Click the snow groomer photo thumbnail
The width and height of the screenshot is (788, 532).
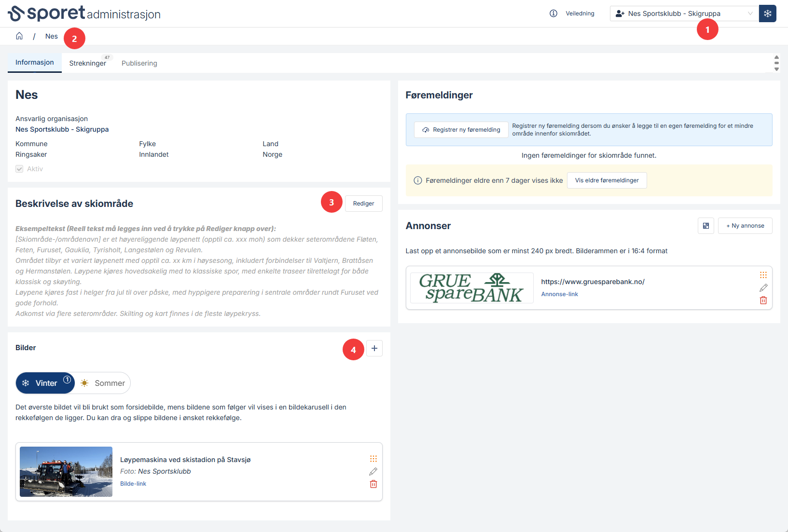click(x=66, y=472)
